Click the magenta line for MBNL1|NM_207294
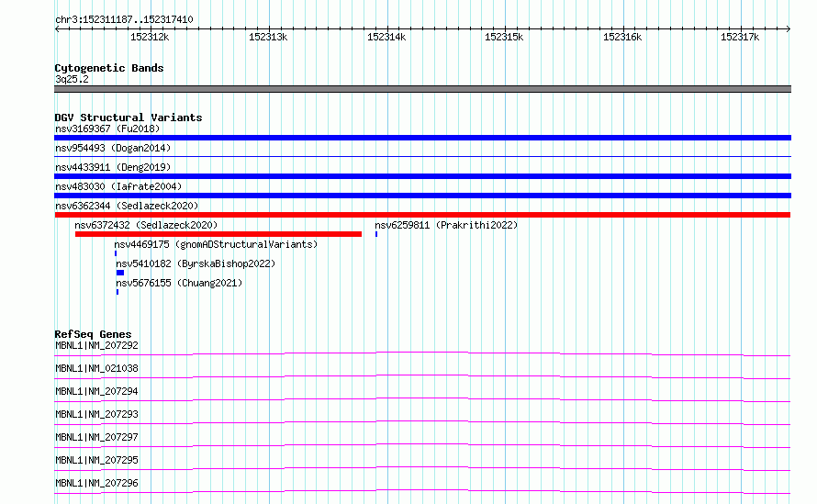Image resolution: width=817 pixels, height=504 pixels. click(422, 399)
